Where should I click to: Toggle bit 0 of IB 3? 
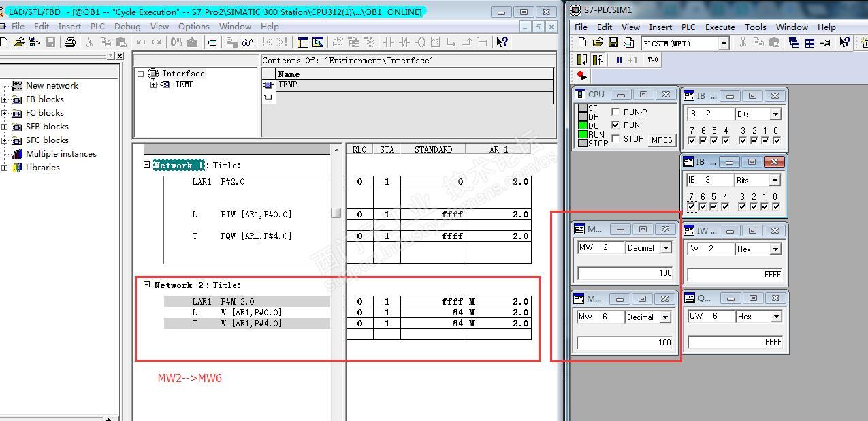776,206
